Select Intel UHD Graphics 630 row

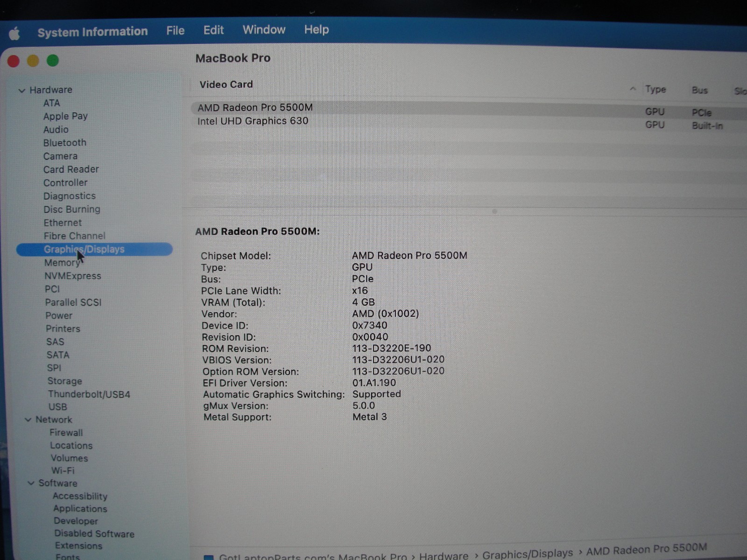point(469,123)
